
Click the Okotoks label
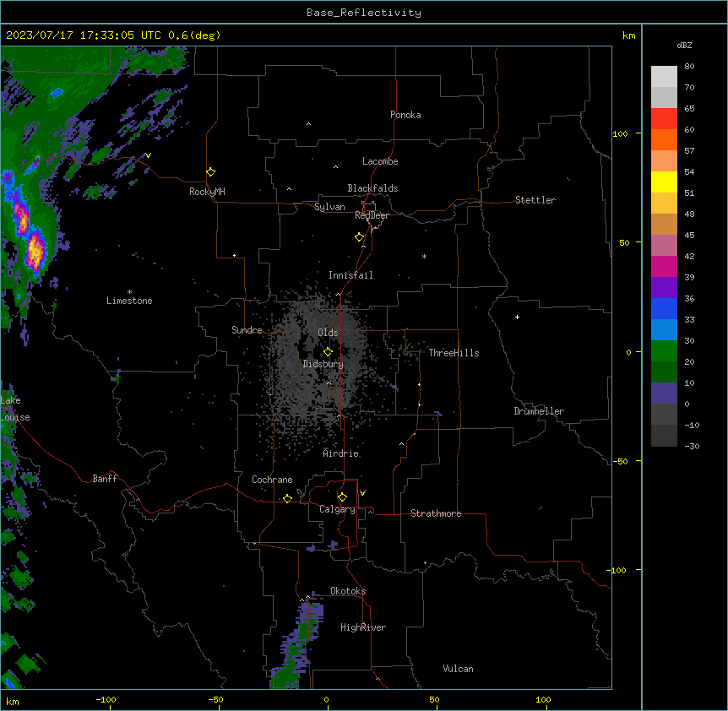pos(348,591)
